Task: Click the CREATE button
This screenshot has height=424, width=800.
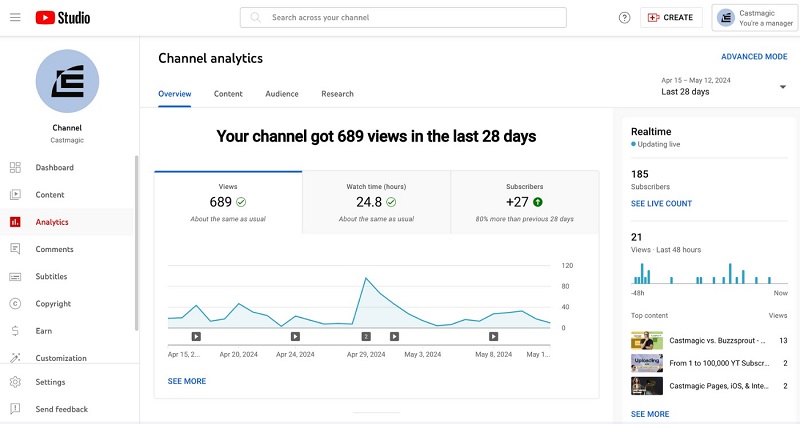Action: [x=671, y=17]
